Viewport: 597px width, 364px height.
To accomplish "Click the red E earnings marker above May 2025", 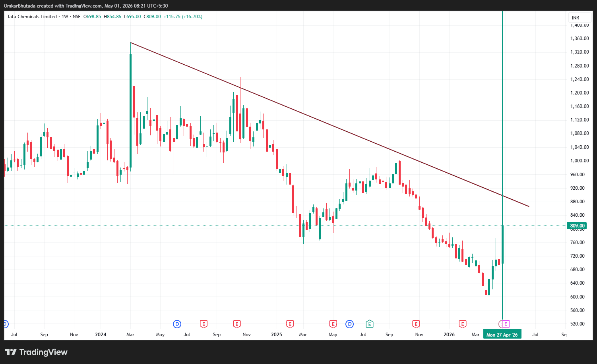I will click(333, 324).
